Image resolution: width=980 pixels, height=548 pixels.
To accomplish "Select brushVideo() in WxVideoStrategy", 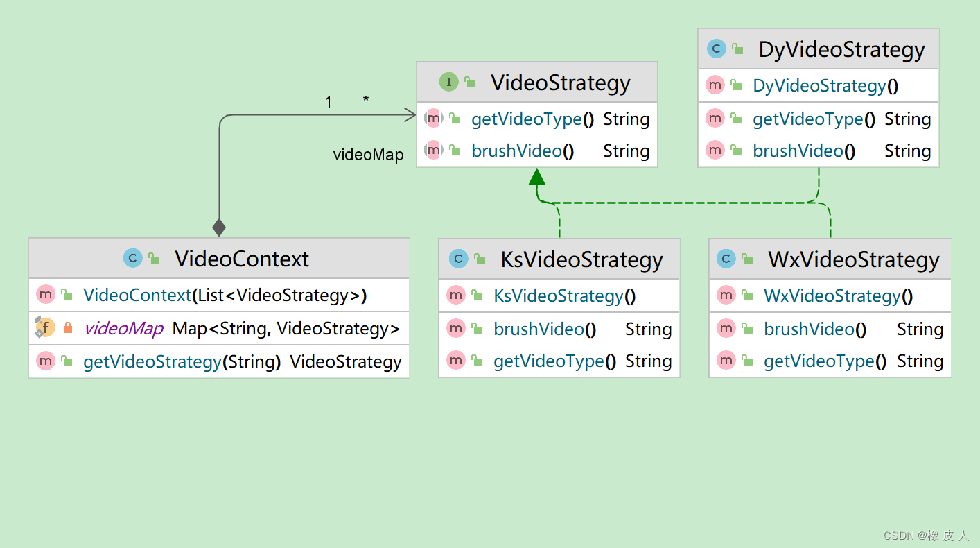I will [x=830, y=329].
